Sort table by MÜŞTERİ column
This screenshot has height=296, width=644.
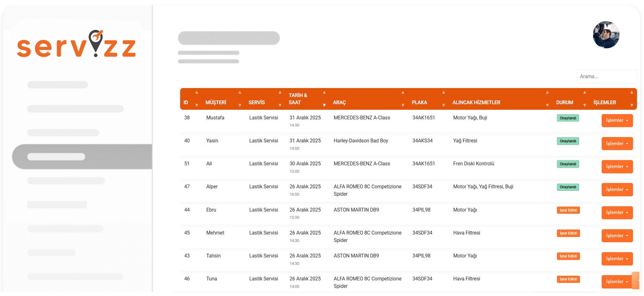click(216, 102)
